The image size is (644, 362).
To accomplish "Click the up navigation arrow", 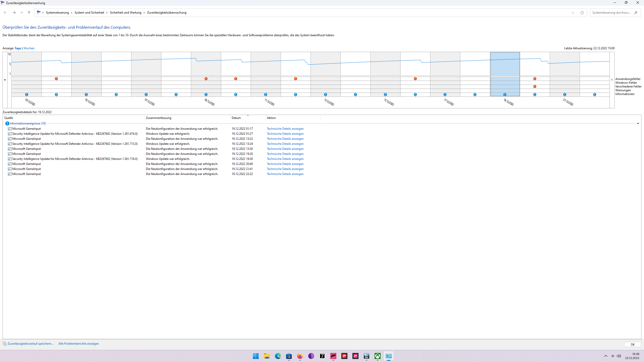I will (x=29, y=13).
